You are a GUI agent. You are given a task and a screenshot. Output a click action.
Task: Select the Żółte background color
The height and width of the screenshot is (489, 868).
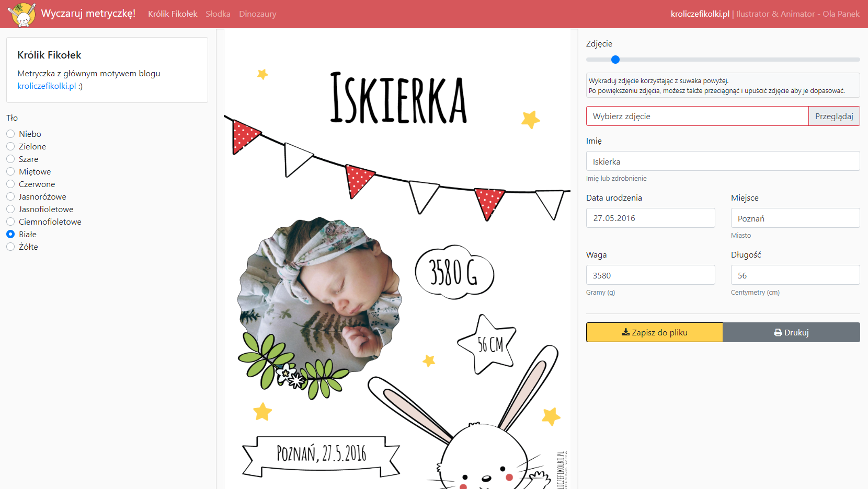(10, 247)
